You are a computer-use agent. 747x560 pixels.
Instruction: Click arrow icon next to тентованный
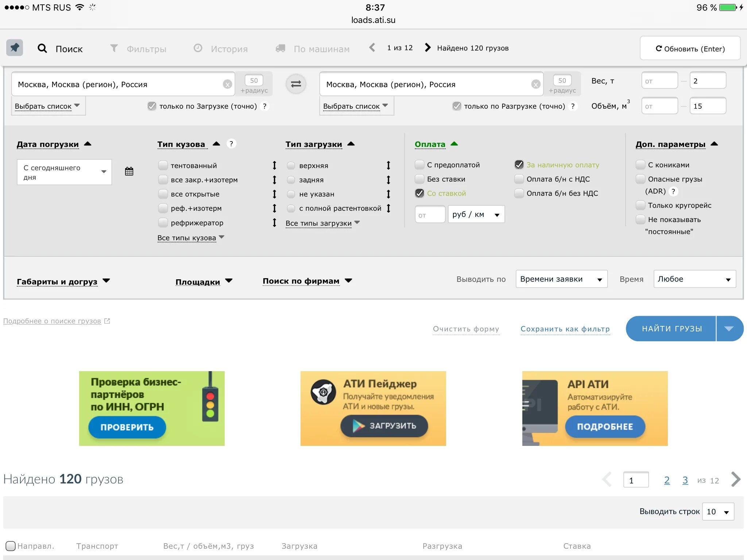pos(274,166)
